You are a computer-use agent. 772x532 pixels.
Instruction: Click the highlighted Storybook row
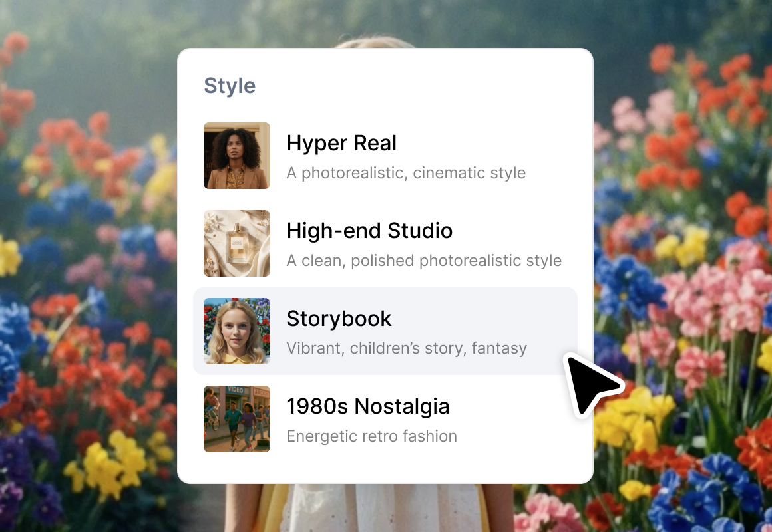(386, 331)
